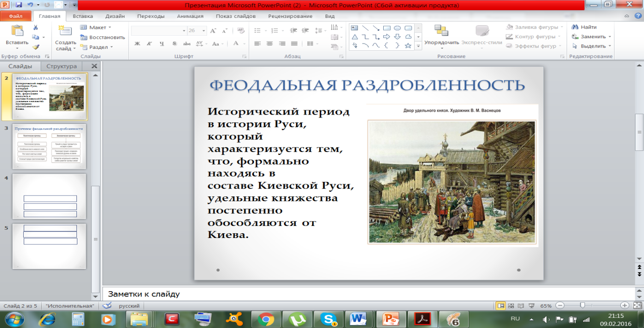Choose the right arrow shape
The width and height of the screenshot is (644, 328).
[x=387, y=37]
